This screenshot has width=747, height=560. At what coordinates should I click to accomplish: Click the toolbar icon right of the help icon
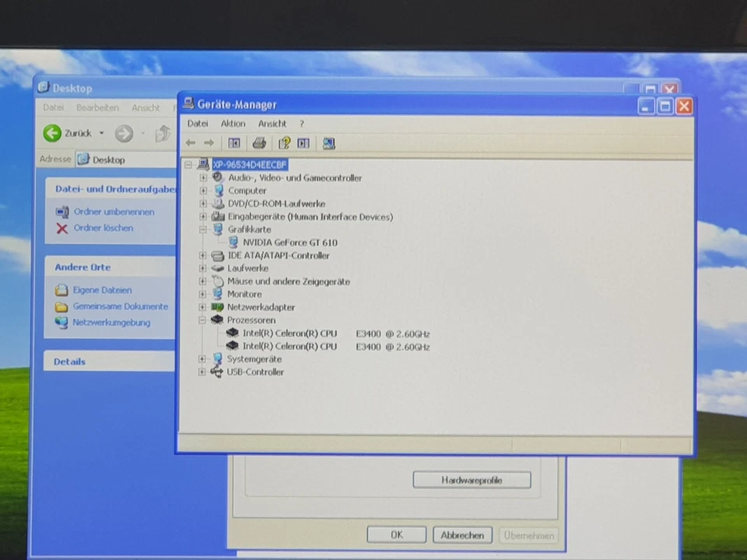point(303,143)
